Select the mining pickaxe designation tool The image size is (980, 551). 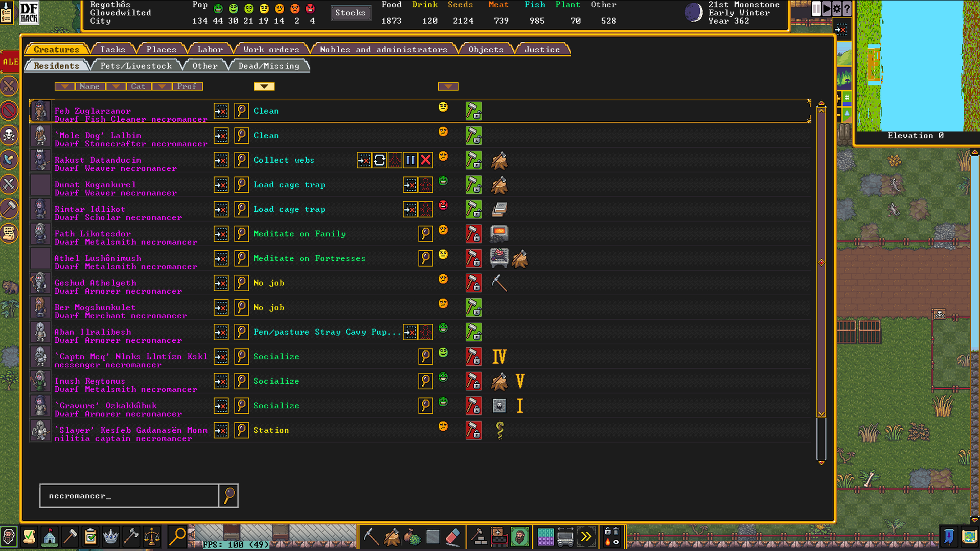(x=371, y=537)
